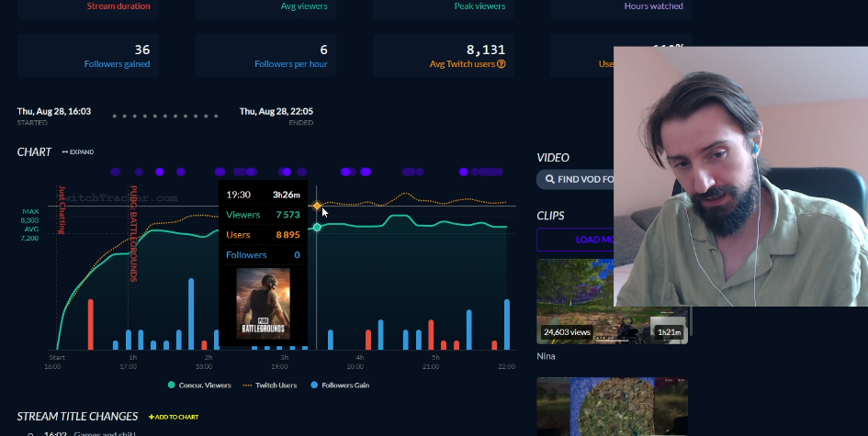Click the green Concur. Viewers legend dot

[172, 386]
